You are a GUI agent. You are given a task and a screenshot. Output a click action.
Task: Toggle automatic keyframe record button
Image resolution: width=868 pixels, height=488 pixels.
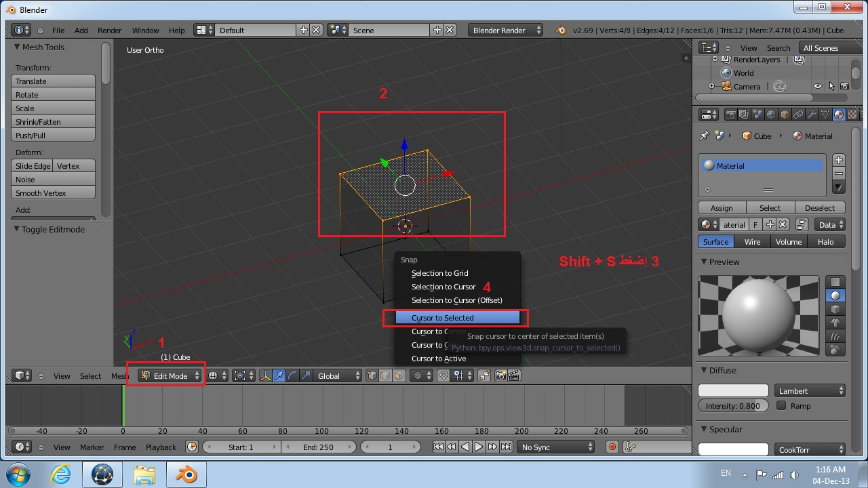612,447
